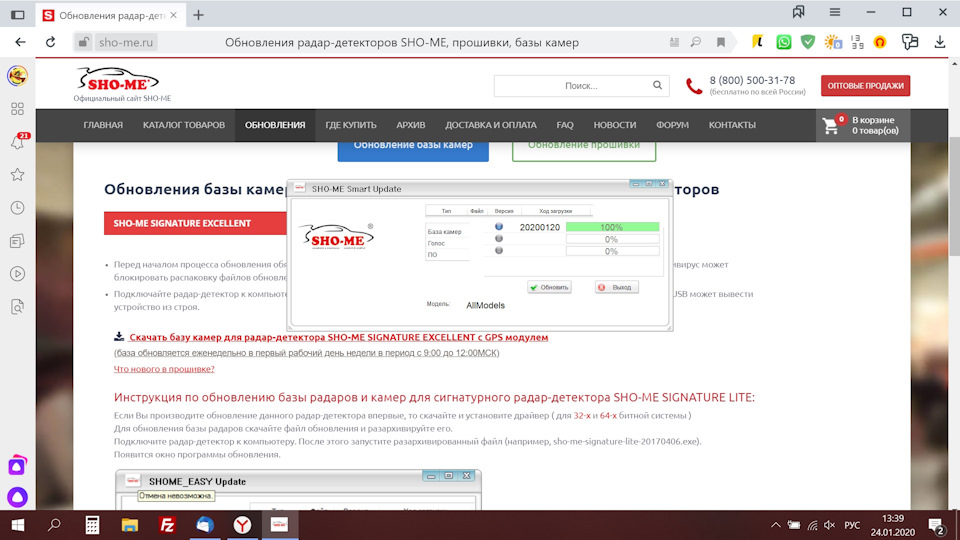Click the ОПТОВЫЕ ПРОДАЖИ button
The image size is (960, 540).
click(865, 86)
